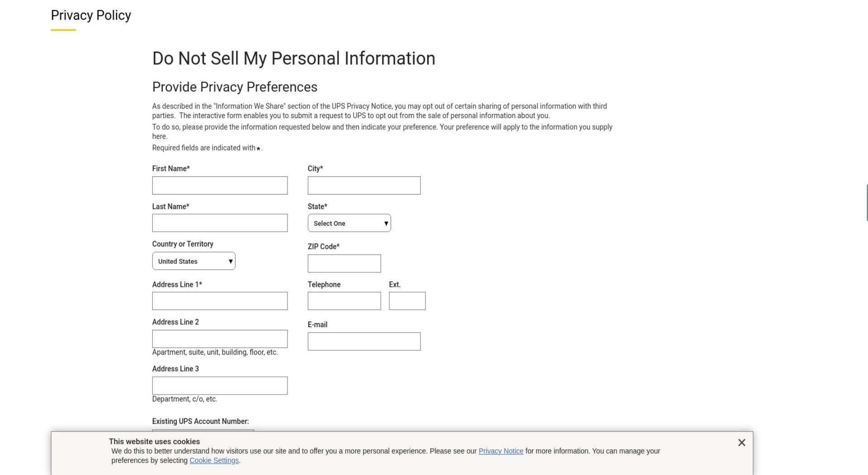Click the Address Line 1 field
The width and height of the screenshot is (868, 475).
pos(220,301)
